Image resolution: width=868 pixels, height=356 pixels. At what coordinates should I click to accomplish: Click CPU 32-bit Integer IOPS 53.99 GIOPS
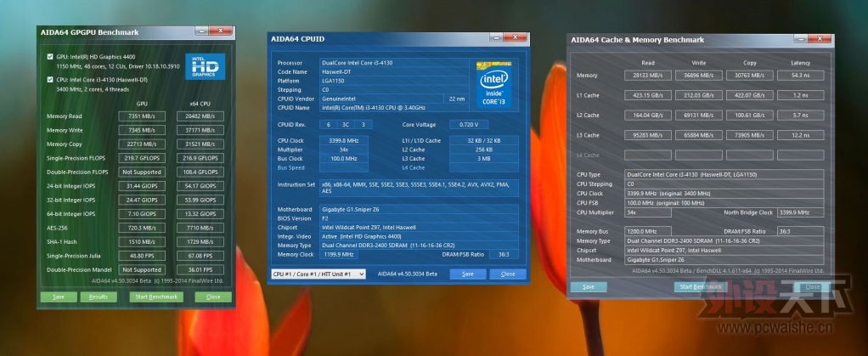point(200,200)
